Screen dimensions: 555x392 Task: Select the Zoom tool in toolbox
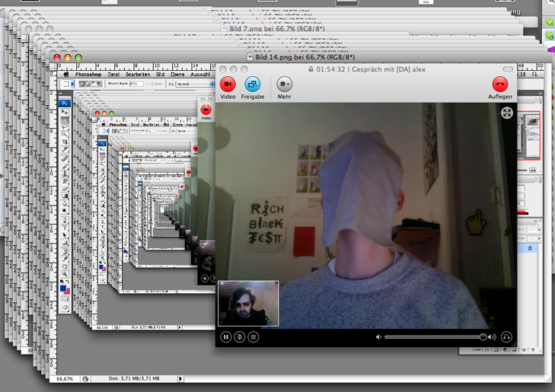(65, 274)
